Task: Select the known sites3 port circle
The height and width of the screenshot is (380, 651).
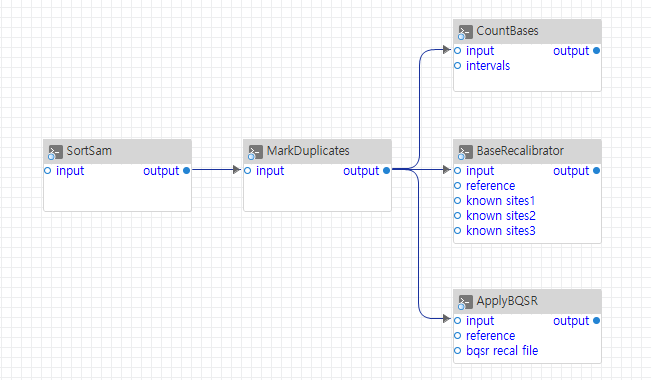Action: tap(458, 230)
